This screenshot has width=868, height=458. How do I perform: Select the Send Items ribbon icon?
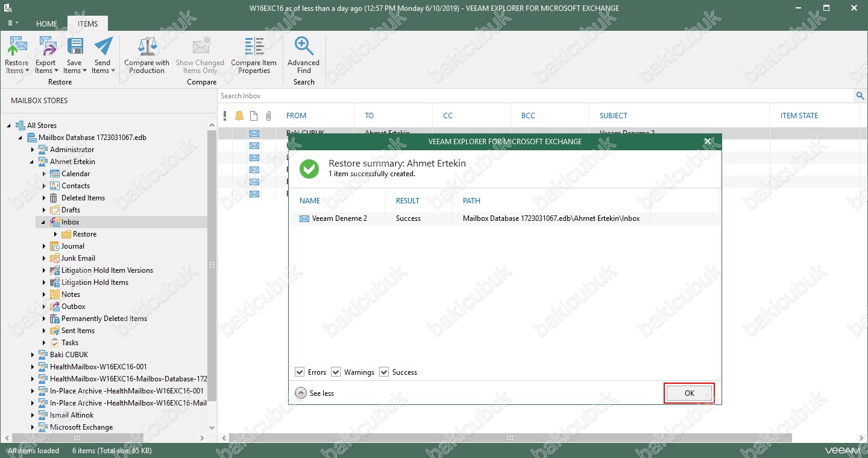[x=102, y=55]
